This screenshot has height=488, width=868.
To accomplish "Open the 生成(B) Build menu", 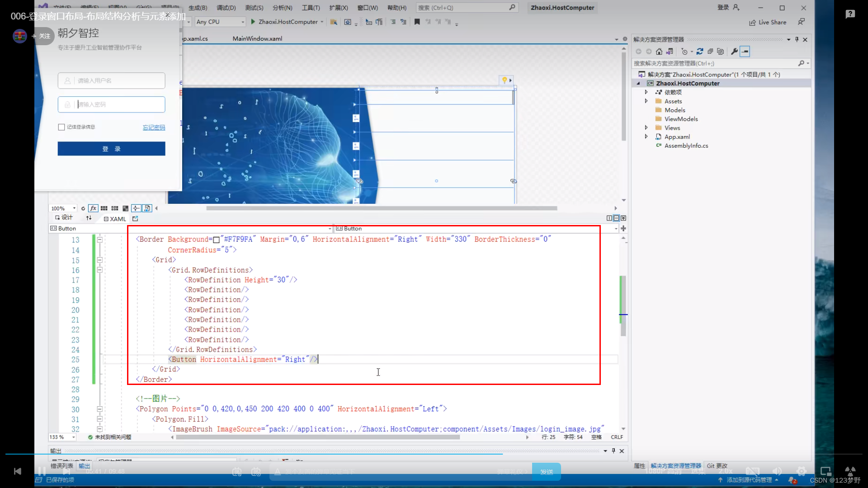I will (198, 8).
